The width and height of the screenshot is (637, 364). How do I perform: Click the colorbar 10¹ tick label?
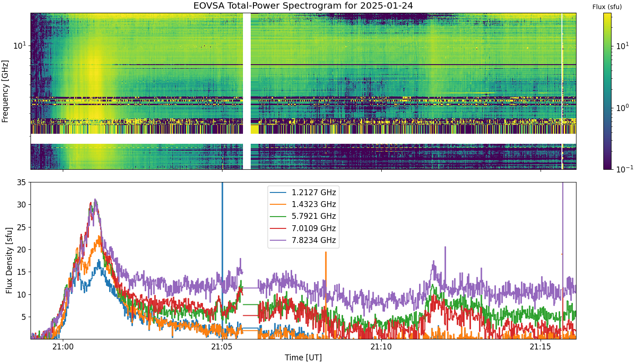[x=622, y=47]
